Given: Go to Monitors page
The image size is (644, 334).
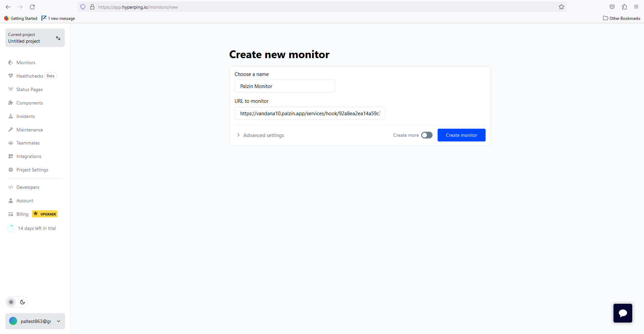Looking at the screenshot, I should [x=26, y=62].
